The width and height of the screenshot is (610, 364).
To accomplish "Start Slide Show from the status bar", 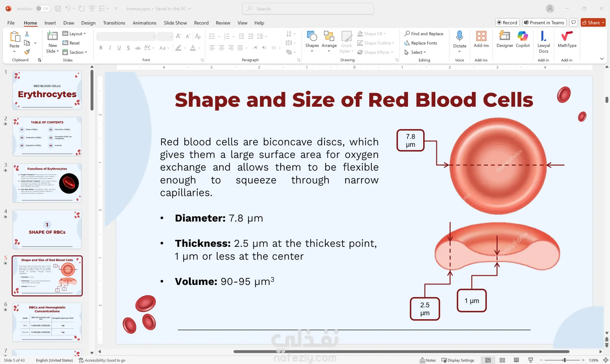I will point(531,360).
